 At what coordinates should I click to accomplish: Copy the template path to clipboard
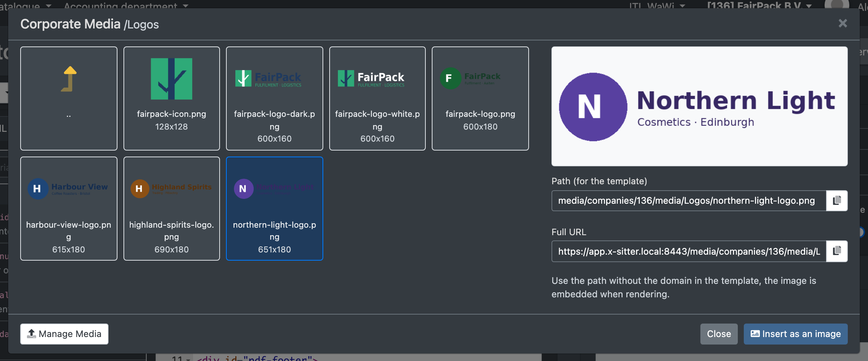click(837, 201)
